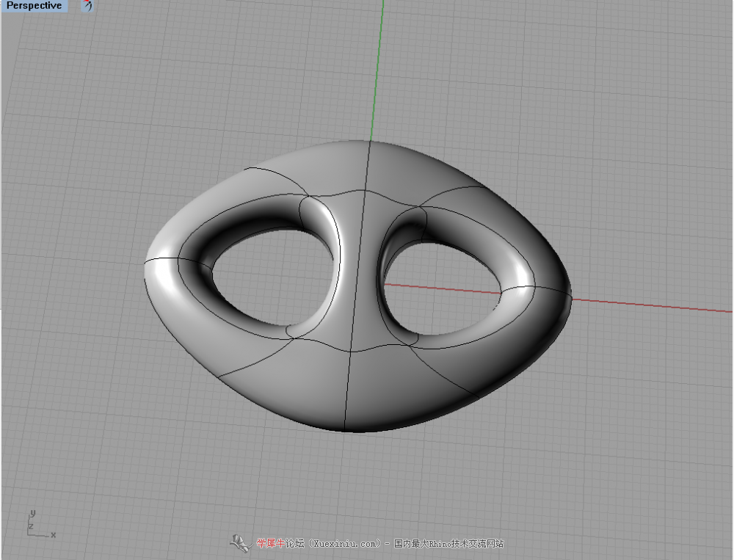The width and height of the screenshot is (734, 560).
Task: Click the Perspective viewport title label
Action: (34, 6)
